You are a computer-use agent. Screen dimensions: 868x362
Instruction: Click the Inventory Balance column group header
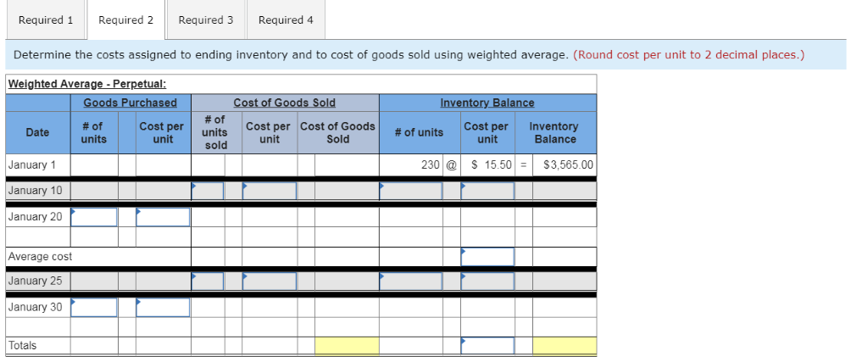(x=487, y=103)
